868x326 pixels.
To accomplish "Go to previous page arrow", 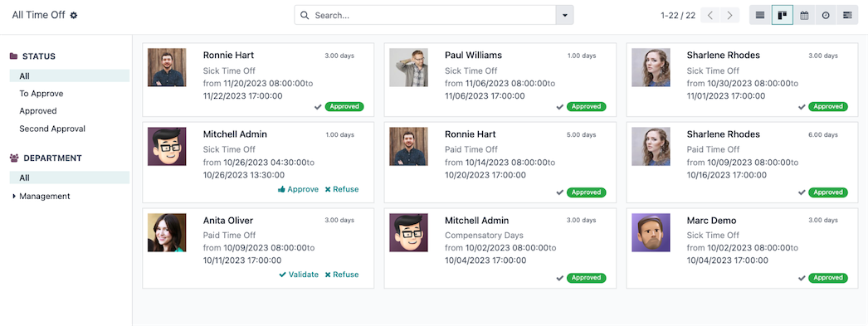I will click(x=710, y=16).
